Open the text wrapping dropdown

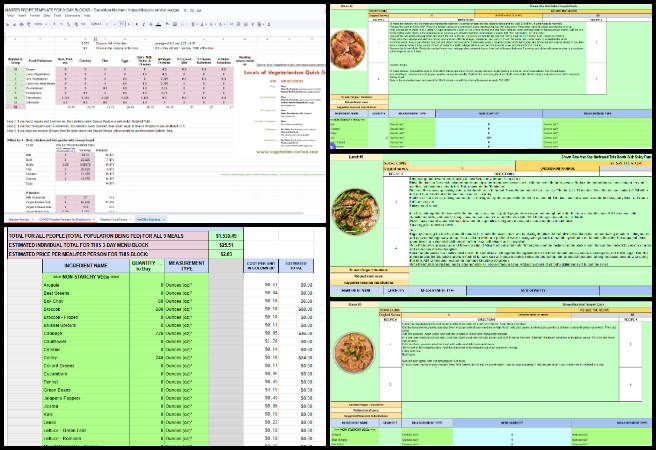coord(212,24)
